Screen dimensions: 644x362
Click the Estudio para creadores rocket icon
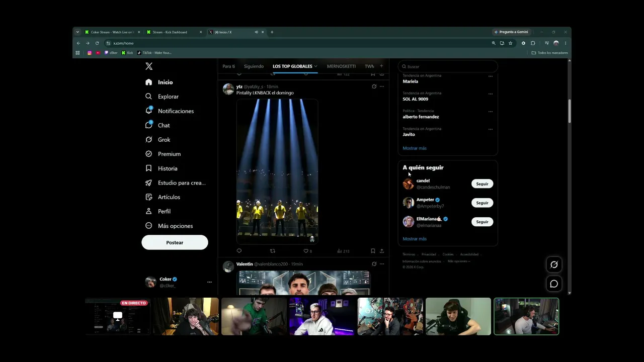[148, 183]
